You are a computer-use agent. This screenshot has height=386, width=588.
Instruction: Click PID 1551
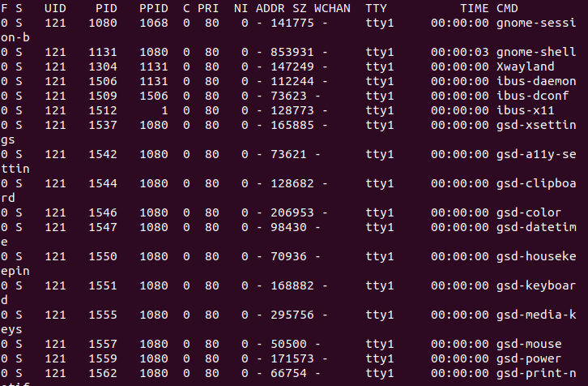pyautogui.click(x=103, y=285)
